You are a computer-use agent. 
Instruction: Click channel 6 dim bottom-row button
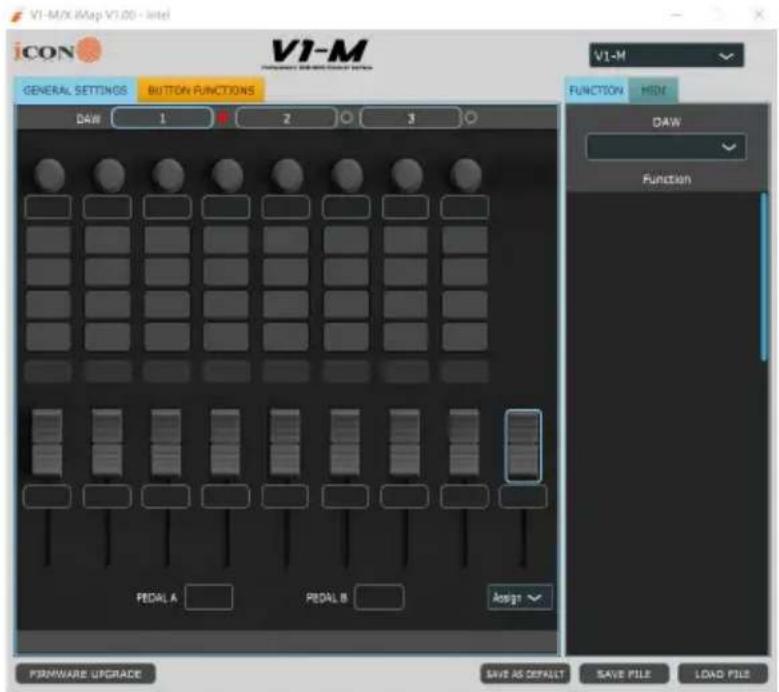point(346,371)
